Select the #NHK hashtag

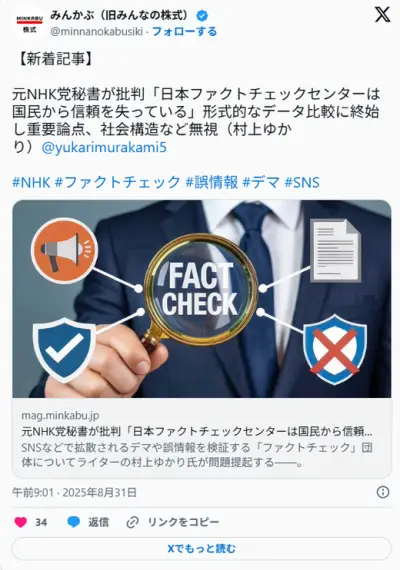(31, 182)
